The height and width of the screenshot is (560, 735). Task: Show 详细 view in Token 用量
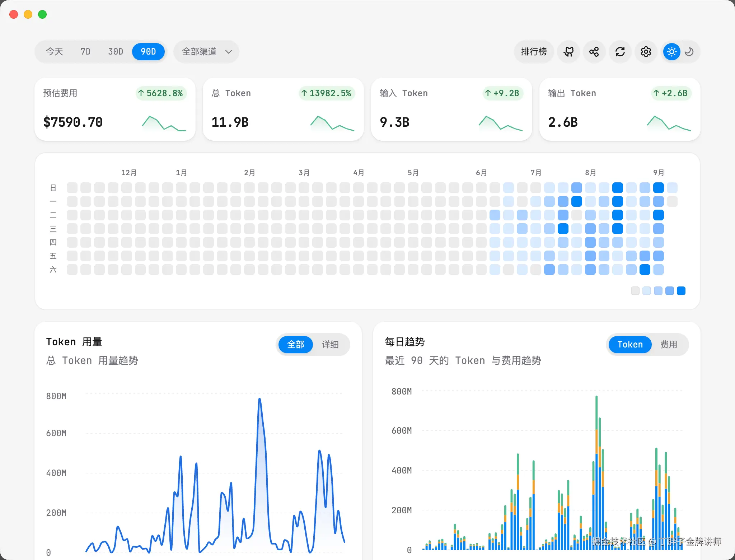pos(330,345)
